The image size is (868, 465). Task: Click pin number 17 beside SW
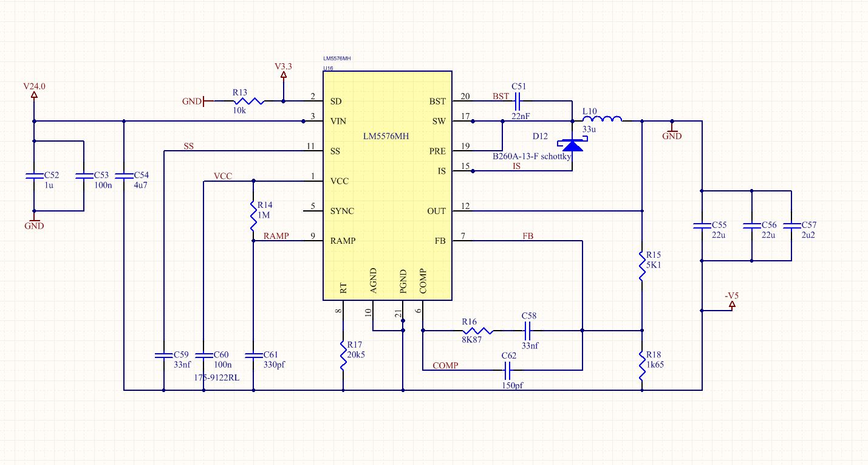click(x=465, y=116)
